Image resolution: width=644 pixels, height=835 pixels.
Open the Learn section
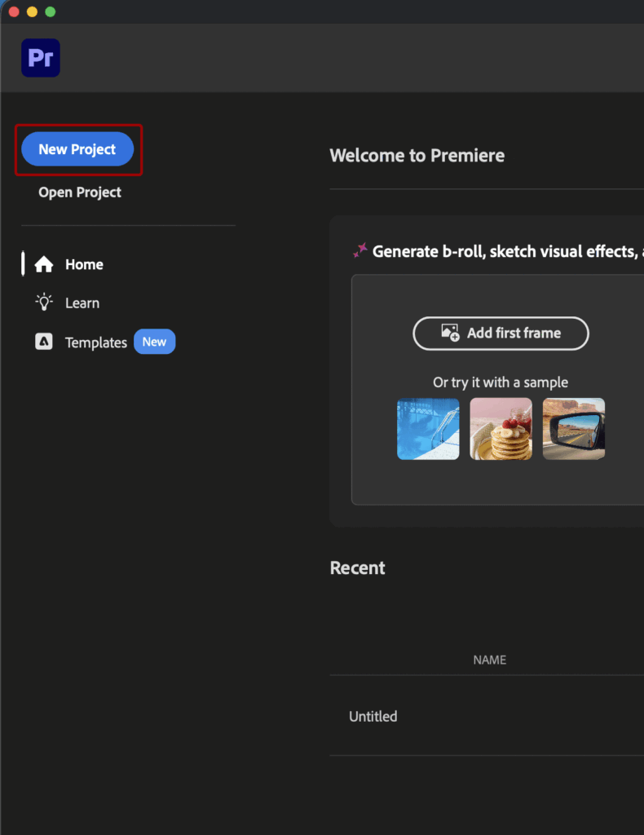click(x=82, y=303)
